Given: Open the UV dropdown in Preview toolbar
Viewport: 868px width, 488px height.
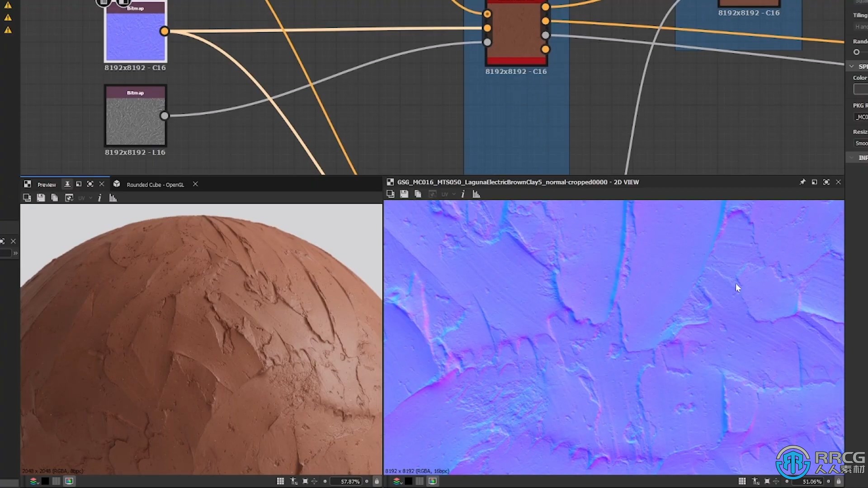Looking at the screenshot, I should [x=85, y=198].
